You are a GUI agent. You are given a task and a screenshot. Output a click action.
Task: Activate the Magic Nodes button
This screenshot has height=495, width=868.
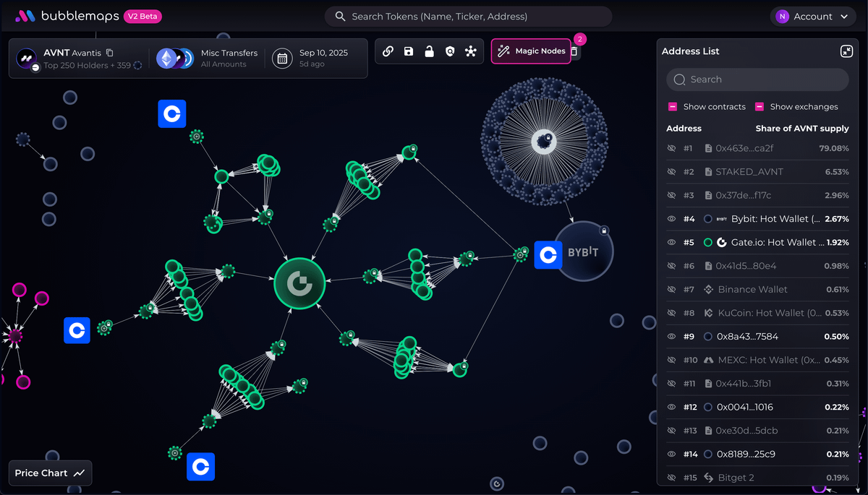pyautogui.click(x=531, y=51)
